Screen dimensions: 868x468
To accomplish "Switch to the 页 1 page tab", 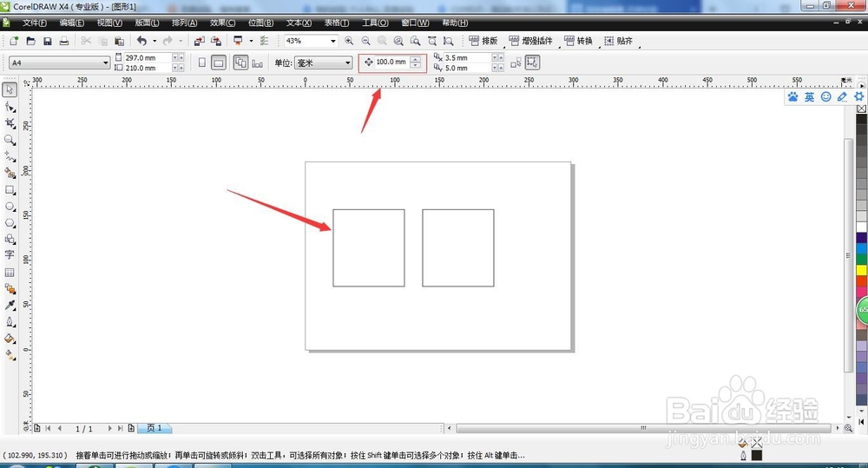I will tap(155, 428).
